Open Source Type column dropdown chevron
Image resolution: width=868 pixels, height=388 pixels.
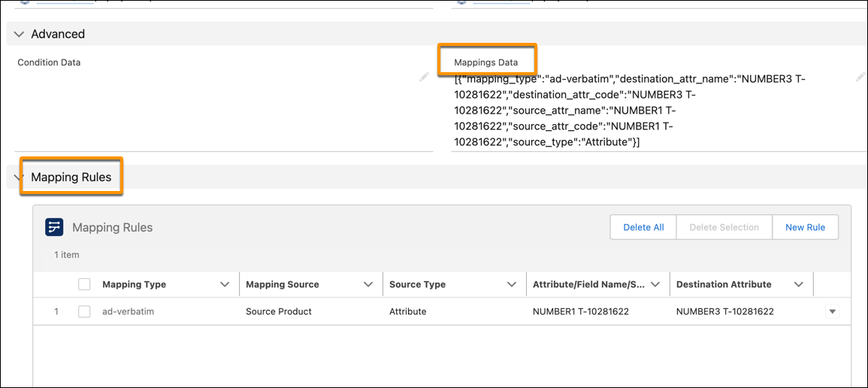click(512, 284)
